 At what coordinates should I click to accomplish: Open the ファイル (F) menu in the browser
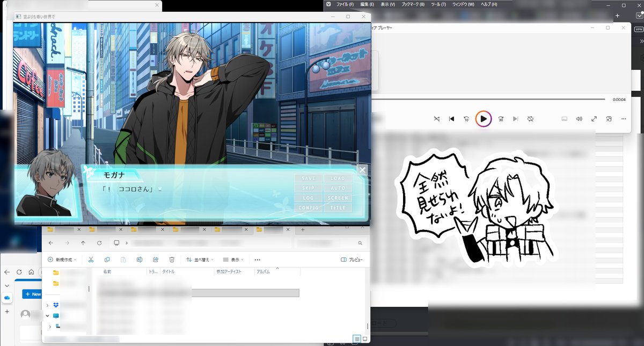tap(345, 4)
